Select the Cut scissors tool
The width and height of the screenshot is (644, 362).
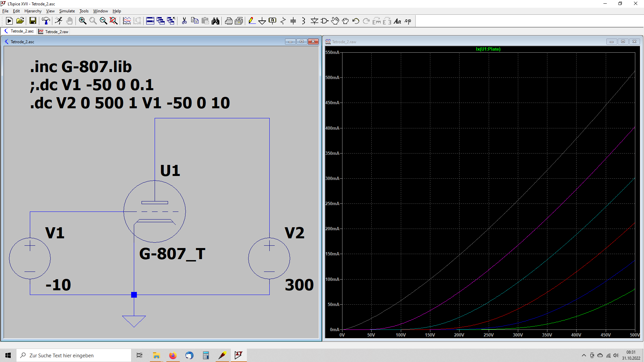[x=184, y=21]
